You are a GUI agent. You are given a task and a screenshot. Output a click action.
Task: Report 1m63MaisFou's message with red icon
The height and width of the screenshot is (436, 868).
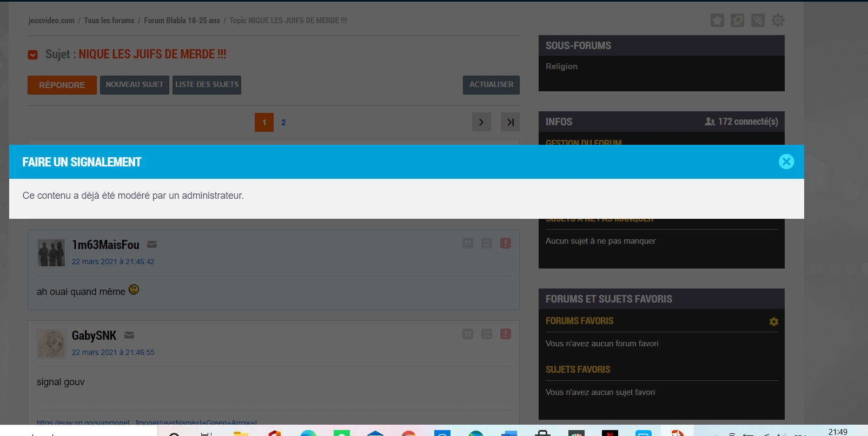click(x=506, y=243)
